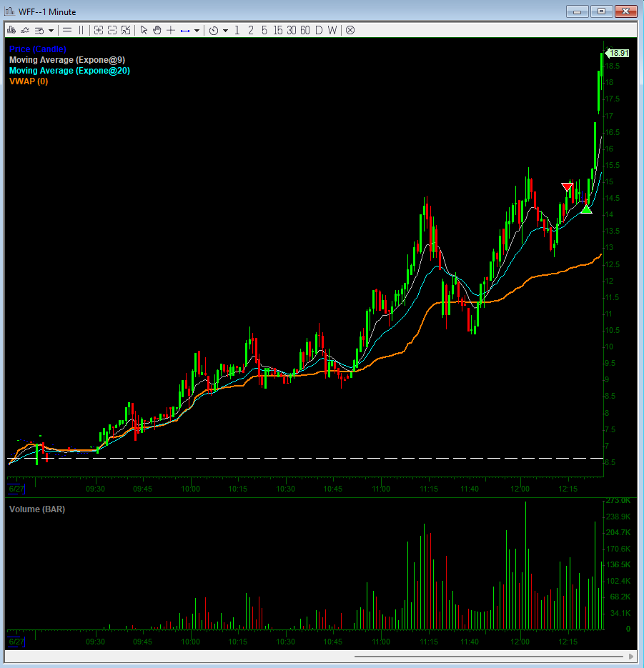The width and height of the screenshot is (644, 668).
Task: Switch to 5 minute timeframe
Action: coord(264,30)
